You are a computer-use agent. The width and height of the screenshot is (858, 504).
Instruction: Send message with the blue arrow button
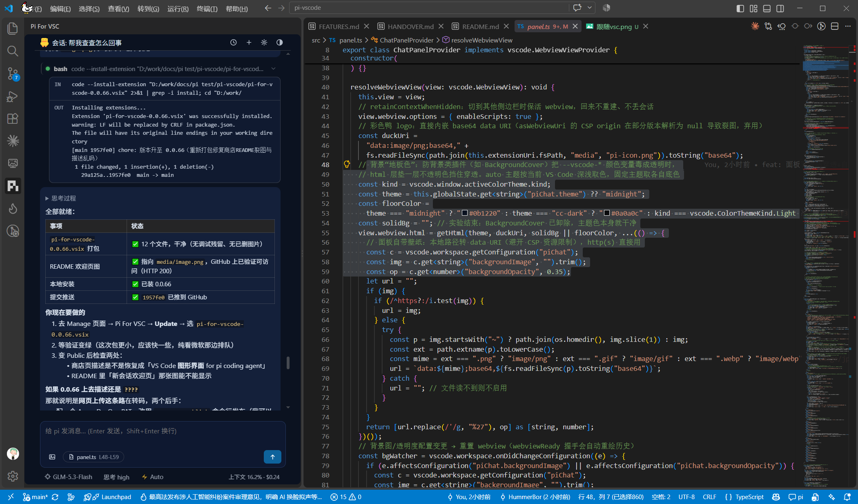tap(272, 457)
